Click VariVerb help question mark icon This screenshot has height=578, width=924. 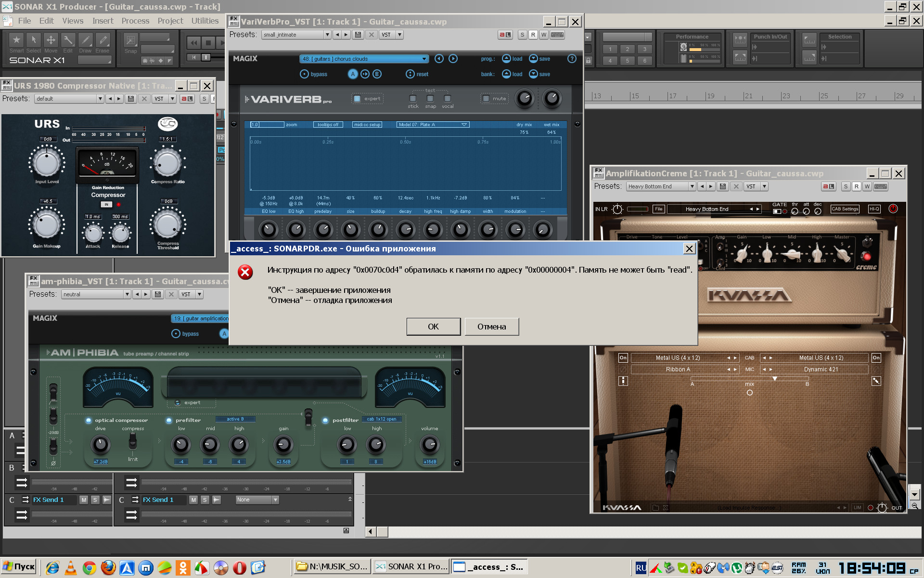572,59
